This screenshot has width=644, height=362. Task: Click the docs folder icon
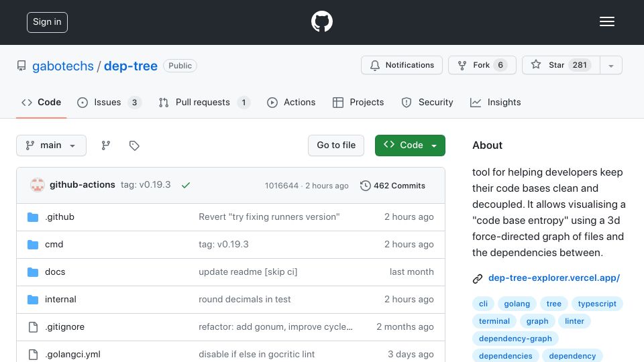33,272
